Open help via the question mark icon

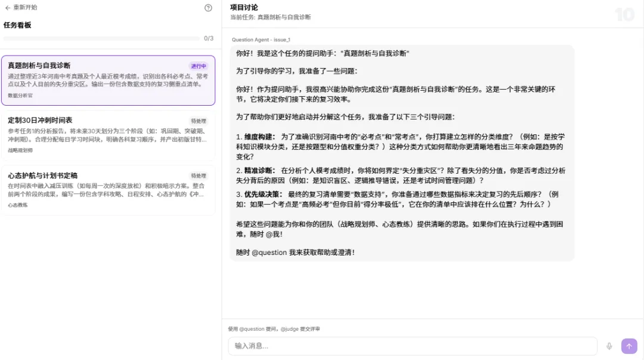[x=208, y=8]
